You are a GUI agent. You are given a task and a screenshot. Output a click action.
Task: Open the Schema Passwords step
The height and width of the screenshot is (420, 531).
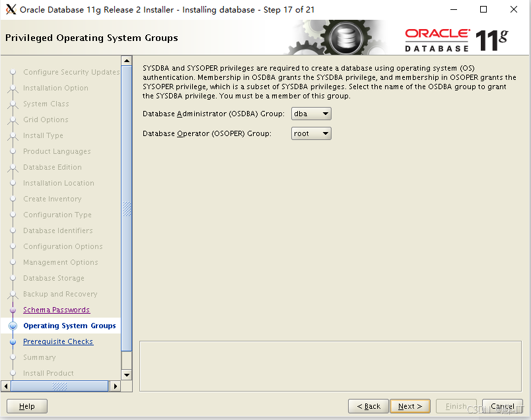[55, 310]
